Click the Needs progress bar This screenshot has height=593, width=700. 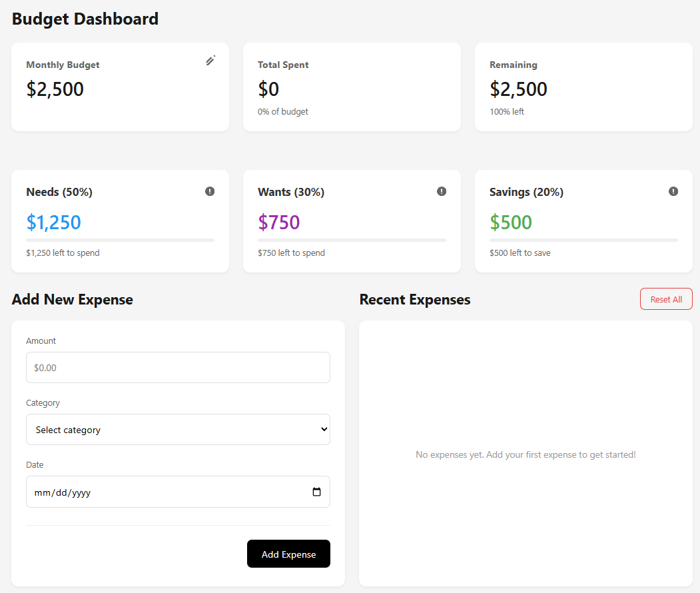pyautogui.click(x=120, y=240)
